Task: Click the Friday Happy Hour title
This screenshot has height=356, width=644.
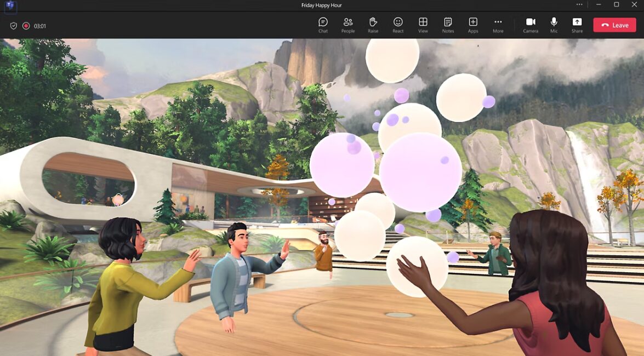Action: [x=322, y=5]
